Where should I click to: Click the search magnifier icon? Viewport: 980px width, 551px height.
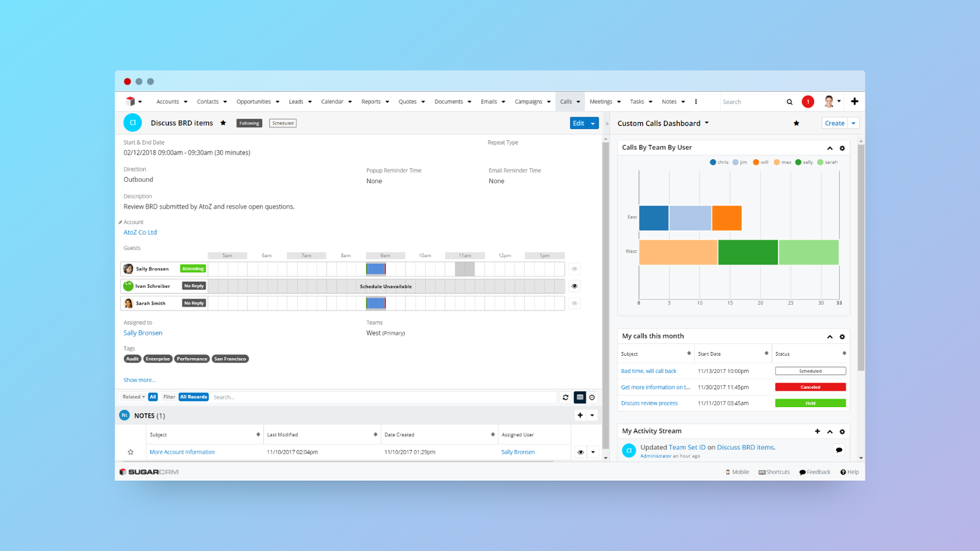click(790, 102)
